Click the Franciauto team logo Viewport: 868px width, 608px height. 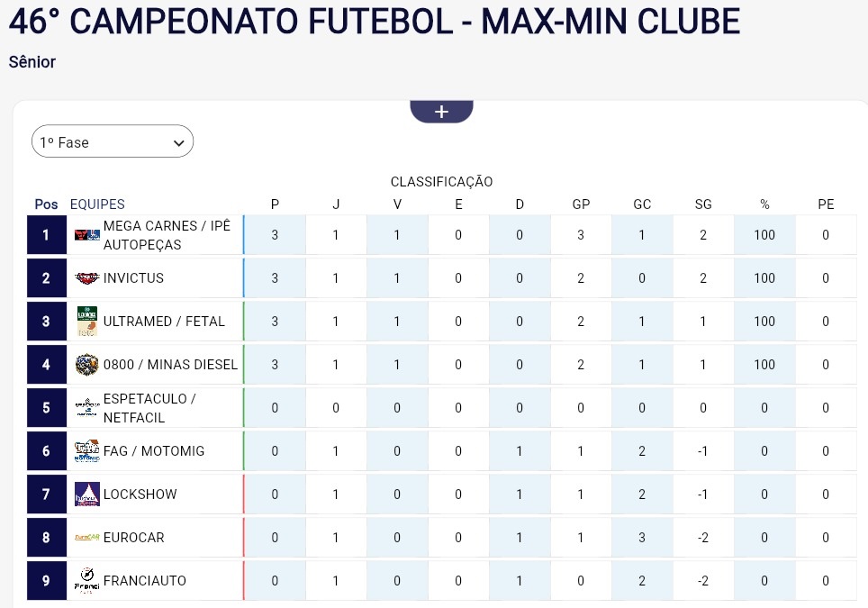[x=86, y=581]
